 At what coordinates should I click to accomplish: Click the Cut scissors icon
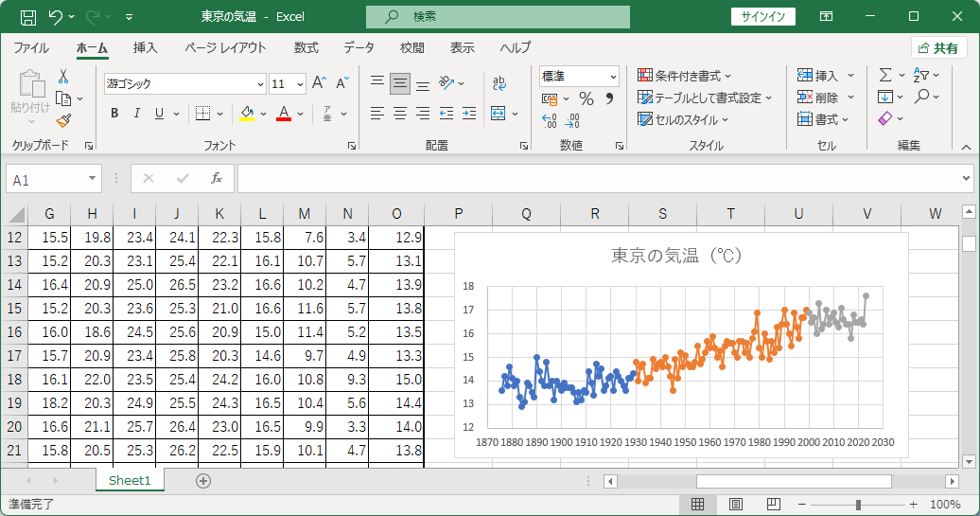[x=63, y=77]
